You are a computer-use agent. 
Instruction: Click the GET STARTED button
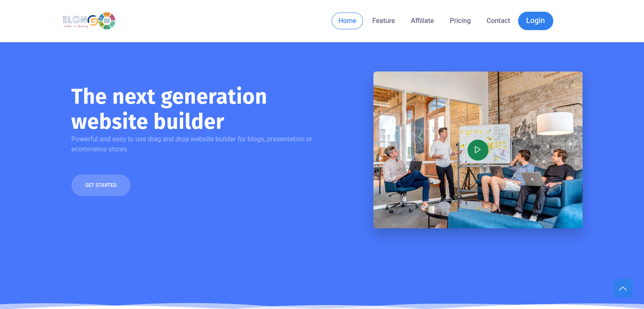[x=101, y=185]
